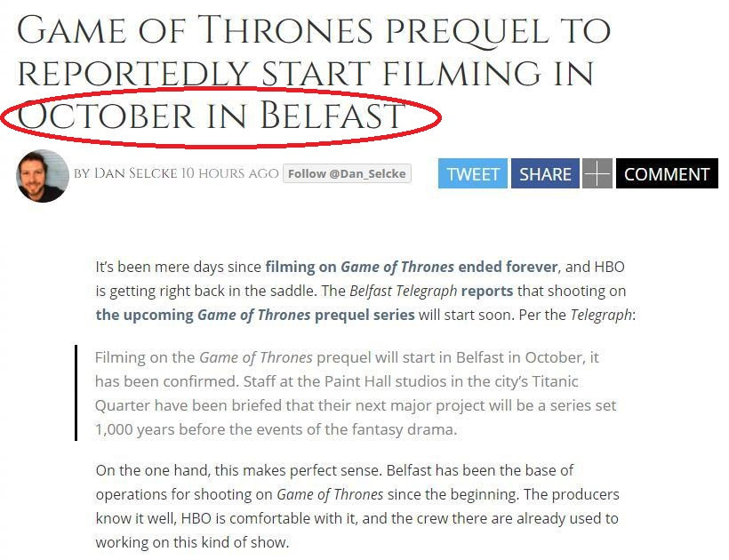This screenshot has width=729, height=560.
Task: Click Follow @Dan_Selcke button
Action: 347,173
